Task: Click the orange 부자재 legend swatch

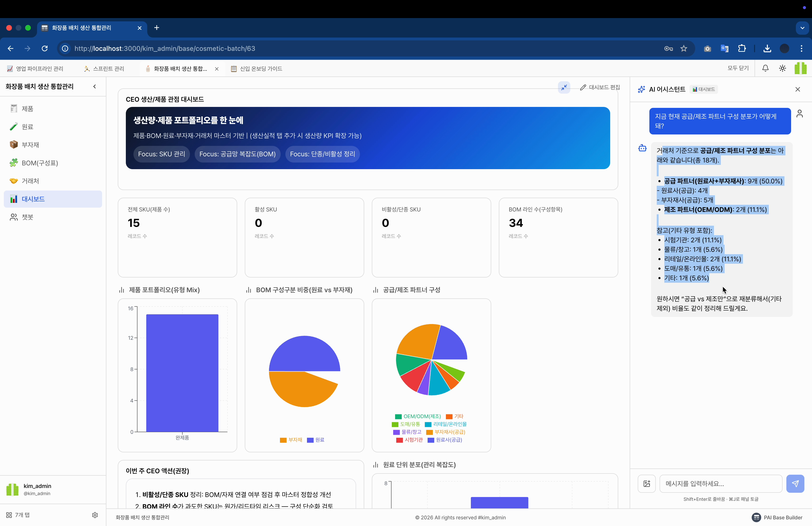Action: (x=283, y=440)
